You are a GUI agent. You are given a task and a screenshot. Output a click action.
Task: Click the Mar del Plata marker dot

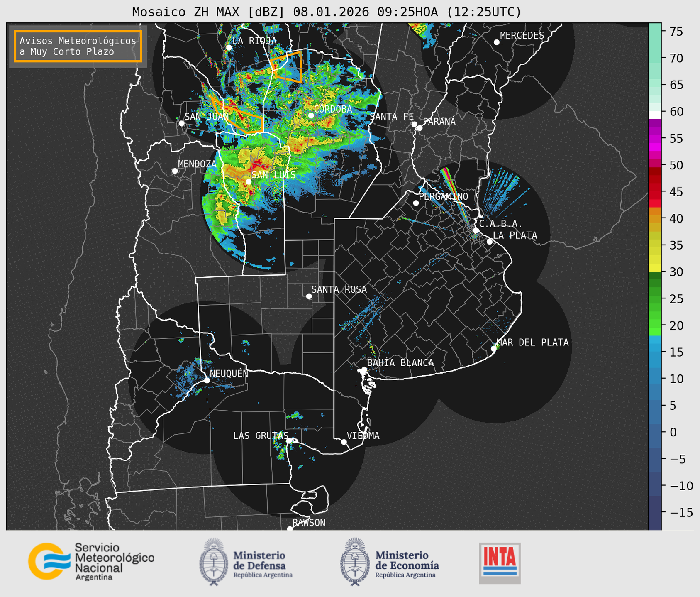494,349
